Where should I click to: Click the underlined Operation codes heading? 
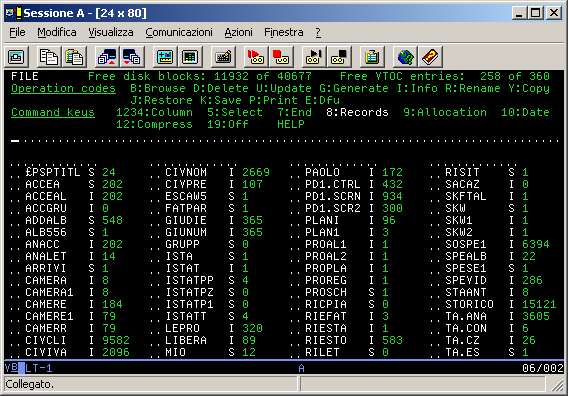(x=63, y=88)
